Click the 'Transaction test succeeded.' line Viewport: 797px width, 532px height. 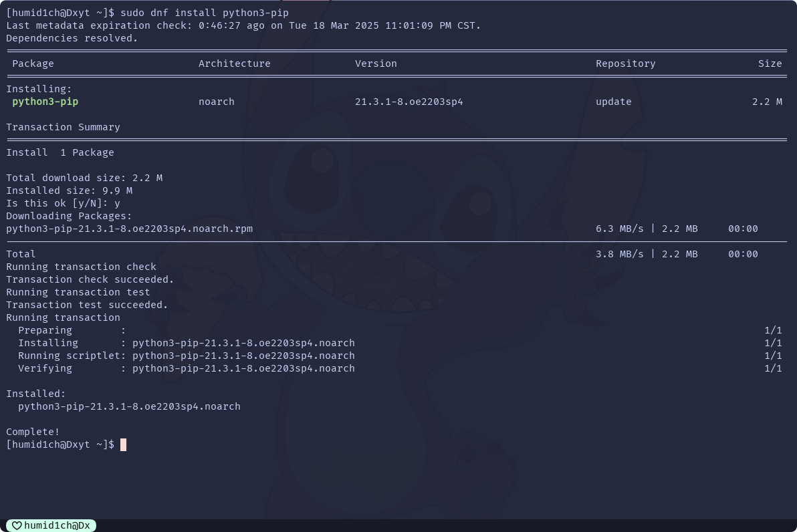(x=87, y=305)
